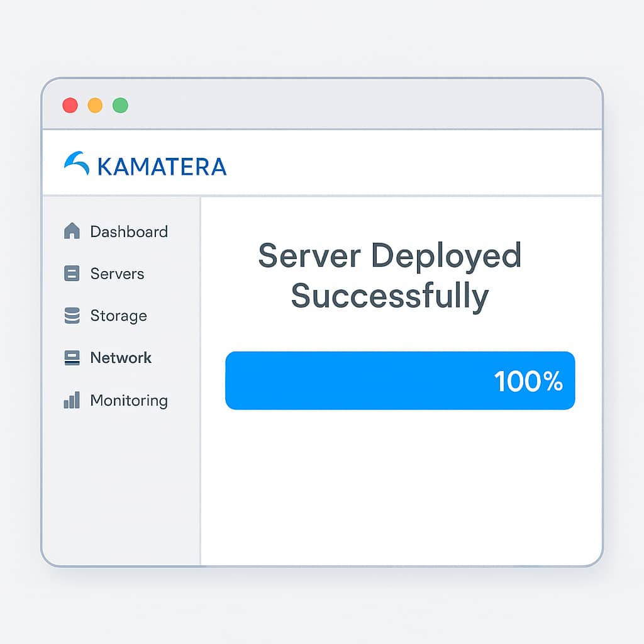Click the Dashboard home icon
The width and height of the screenshot is (644, 644).
pyautogui.click(x=72, y=231)
